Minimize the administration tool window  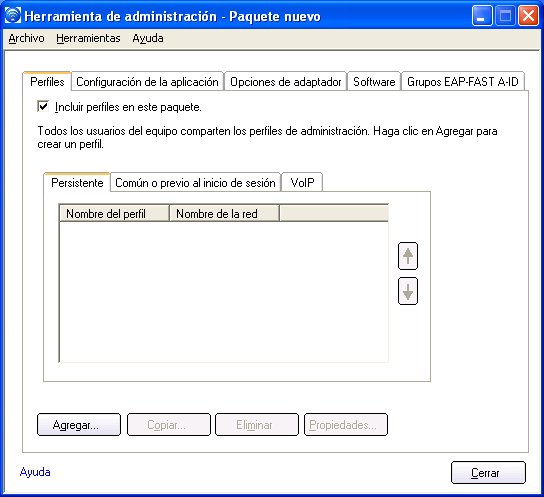(x=482, y=16)
